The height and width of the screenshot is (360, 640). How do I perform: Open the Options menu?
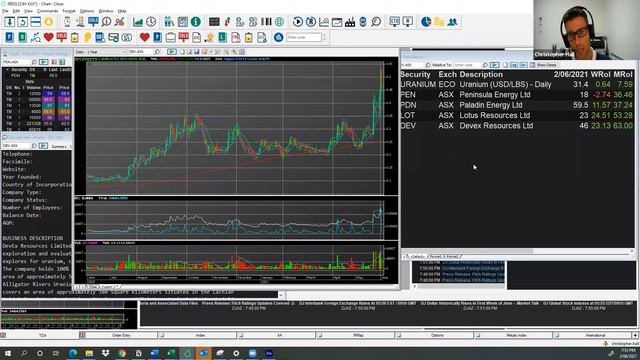[x=87, y=11]
